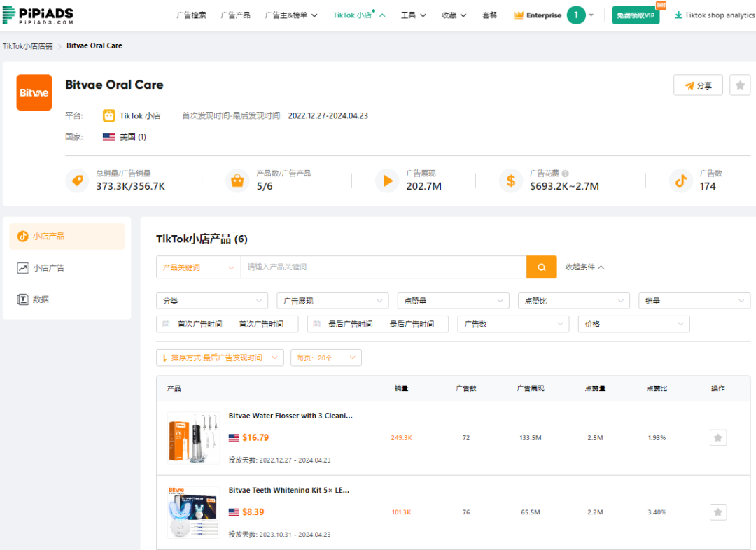
Task: Click the 101.3K sales value
Action: (401, 512)
